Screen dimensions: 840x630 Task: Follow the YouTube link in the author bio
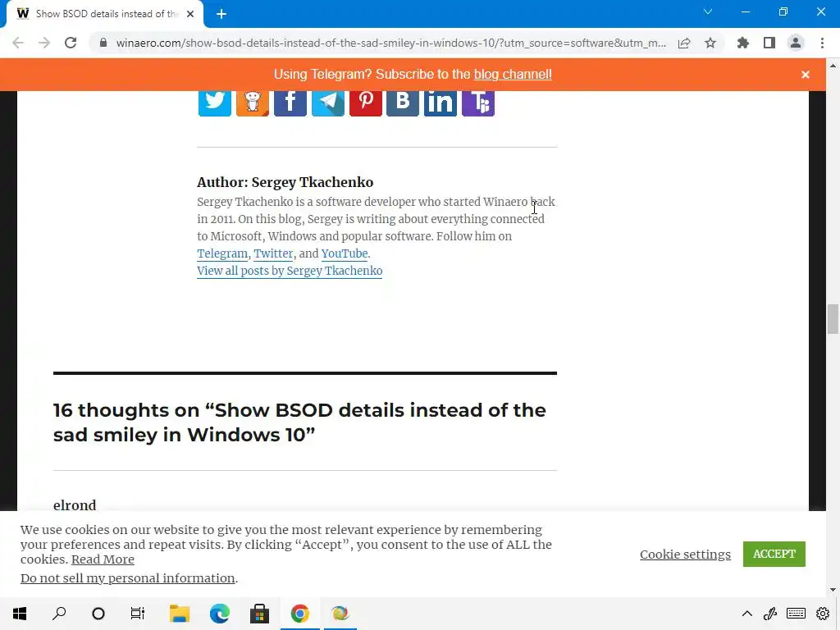[345, 253]
